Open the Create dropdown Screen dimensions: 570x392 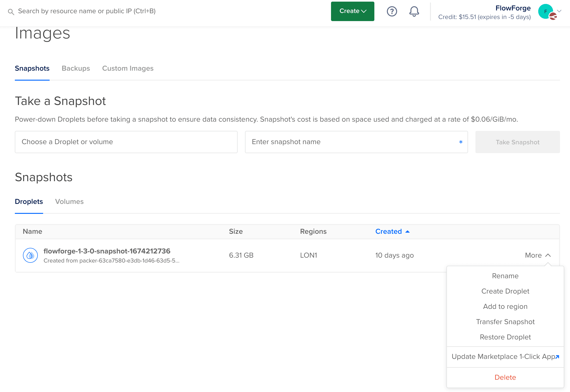pyautogui.click(x=352, y=11)
